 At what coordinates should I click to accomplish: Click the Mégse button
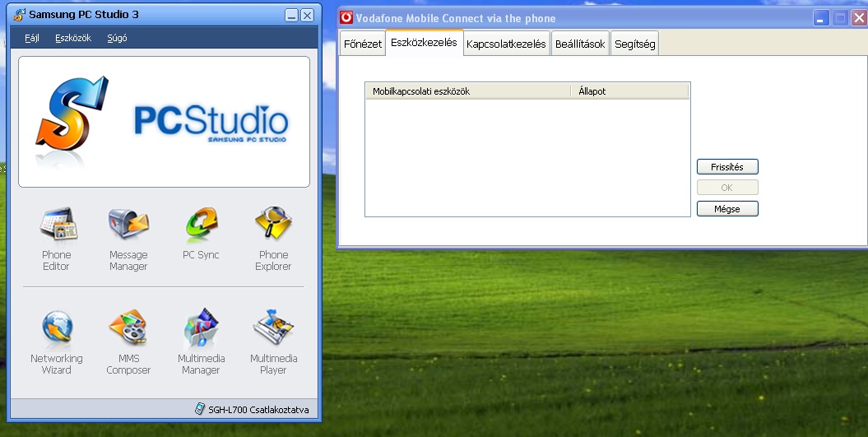pos(726,209)
